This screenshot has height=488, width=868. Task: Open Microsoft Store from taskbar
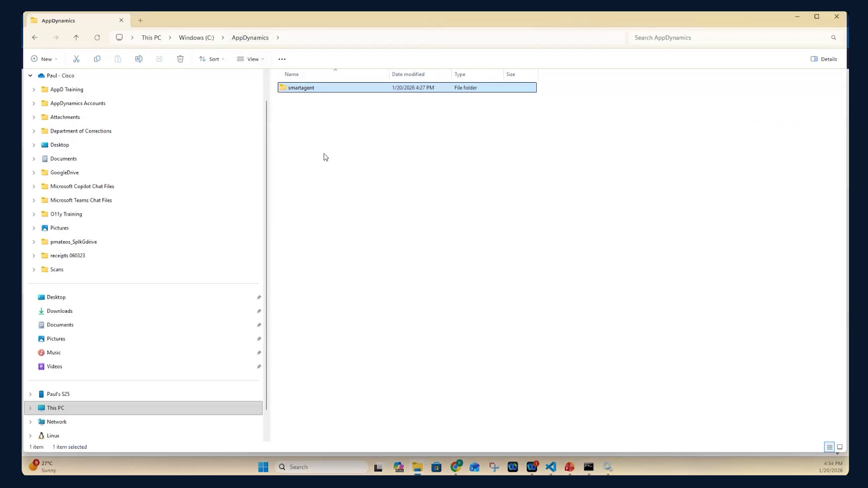[x=436, y=467]
